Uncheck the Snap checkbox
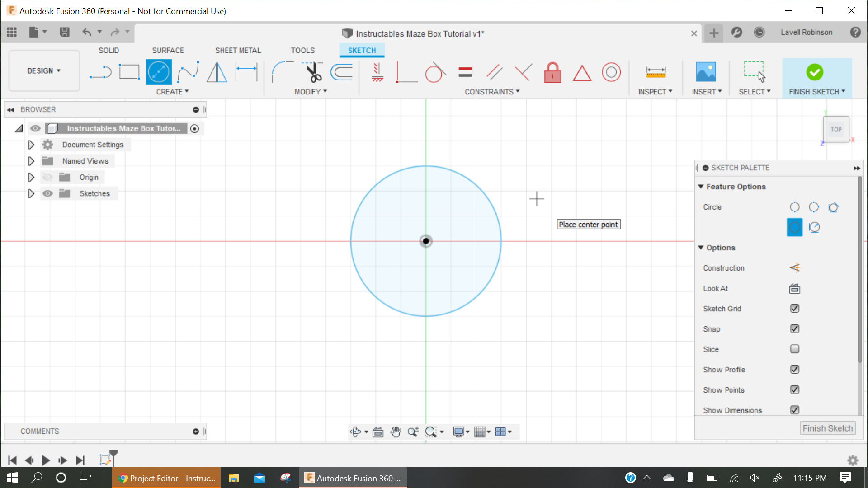Viewport: 868px width, 488px height. coord(795,329)
